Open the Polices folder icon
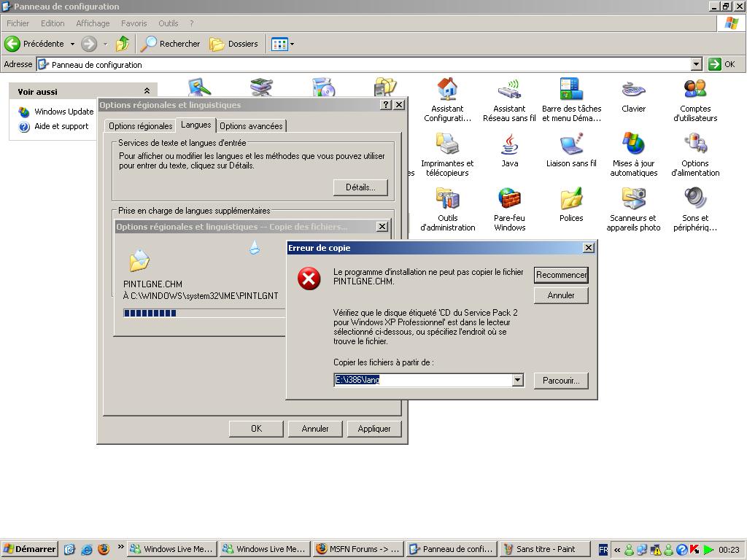 (571, 198)
